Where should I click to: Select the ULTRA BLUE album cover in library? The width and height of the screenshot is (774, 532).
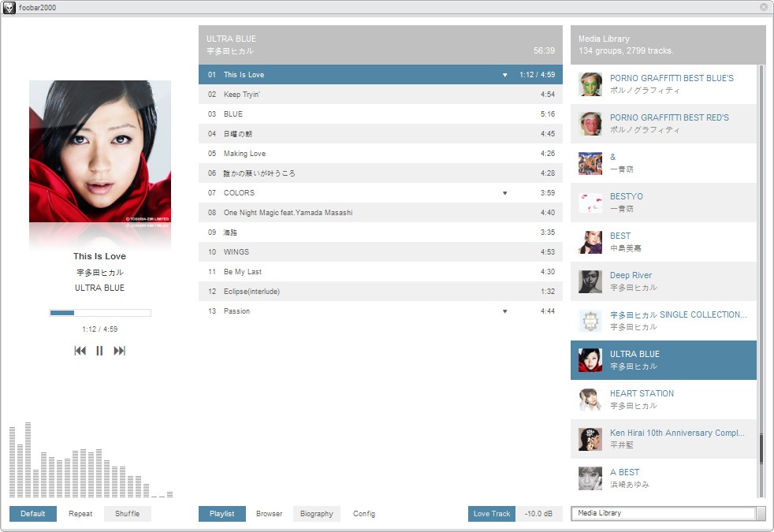590,360
